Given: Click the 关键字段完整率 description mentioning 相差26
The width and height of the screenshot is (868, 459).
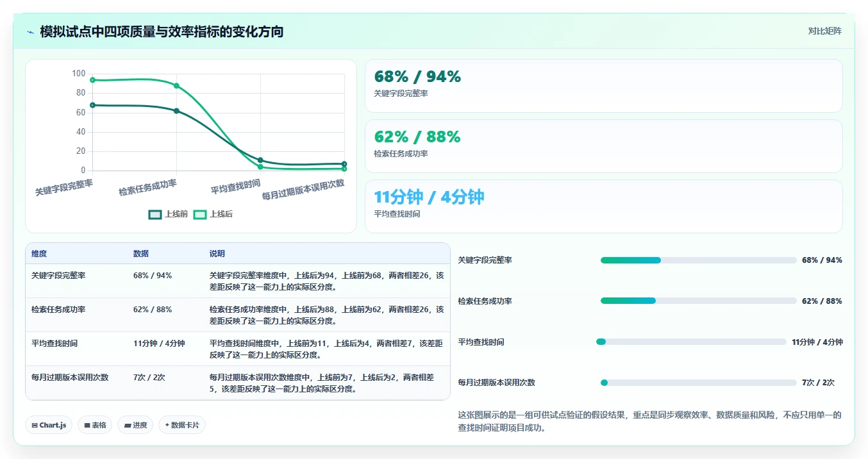Looking at the screenshot, I should [x=326, y=281].
